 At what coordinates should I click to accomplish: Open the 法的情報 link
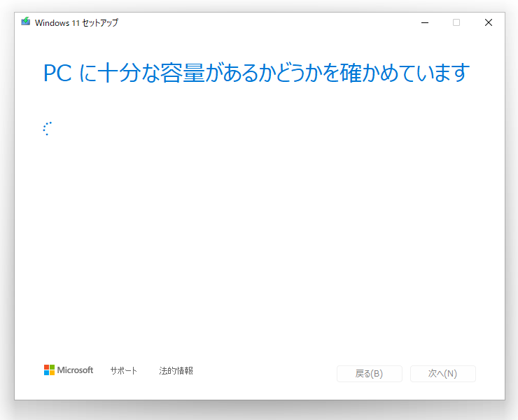tap(176, 371)
